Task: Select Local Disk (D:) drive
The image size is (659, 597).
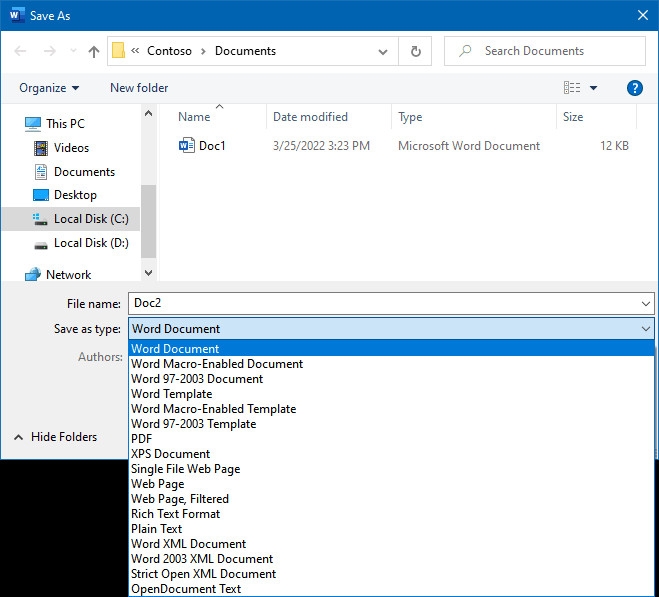Action: pos(91,243)
